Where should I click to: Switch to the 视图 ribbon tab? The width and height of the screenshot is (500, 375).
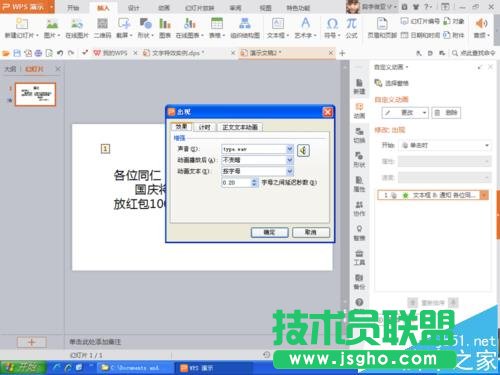coord(265,7)
